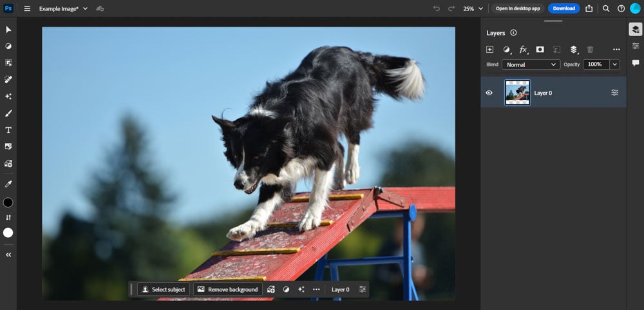Click the Layer 0 name in Layers panel
Image resolution: width=644 pixels, height=310 pixels.
pyautogui.click(x=543, y=93)
